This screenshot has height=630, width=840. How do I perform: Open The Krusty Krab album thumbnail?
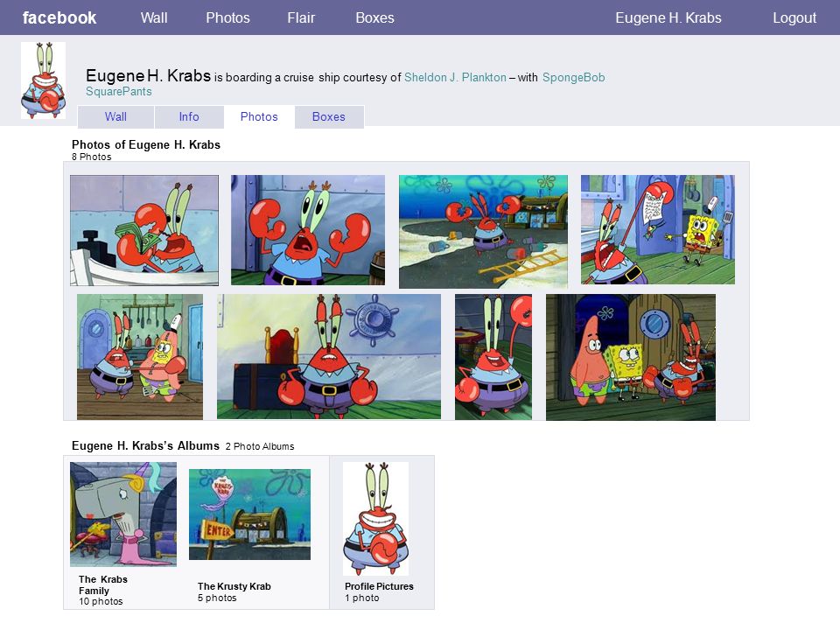(249, 514)
